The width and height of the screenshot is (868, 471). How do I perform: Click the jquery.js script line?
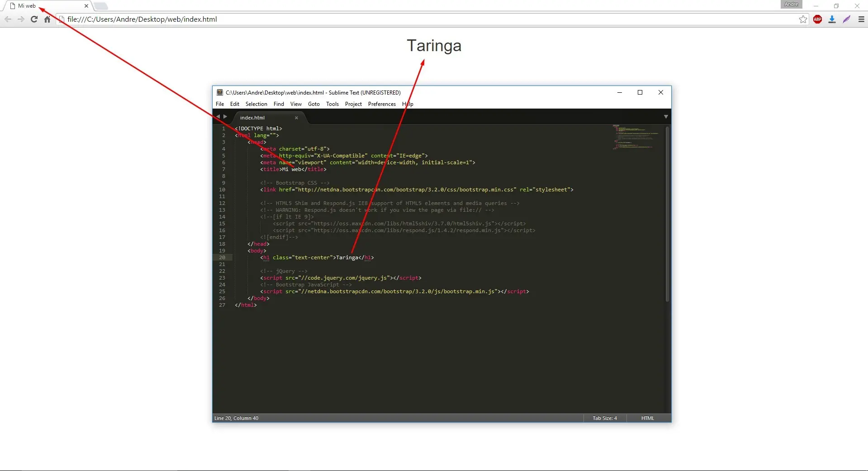[341, 278]
